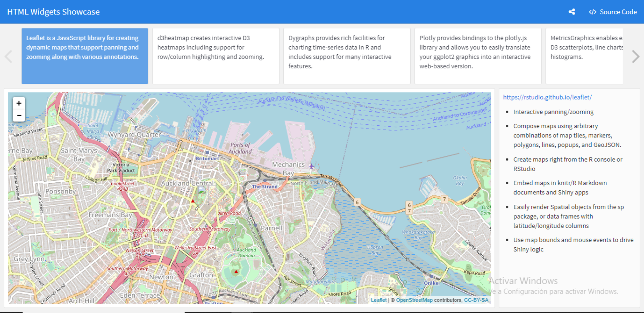The width and height of the screenshot is (644, 313).
Task: Click the Whakatakataka Bay map label
Action: 418,235
